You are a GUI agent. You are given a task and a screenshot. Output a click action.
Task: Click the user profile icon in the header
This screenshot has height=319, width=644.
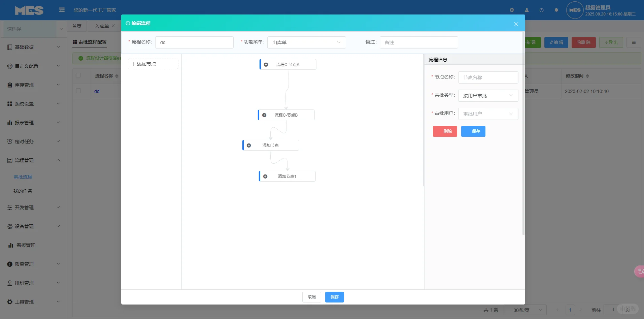(527, 10)
